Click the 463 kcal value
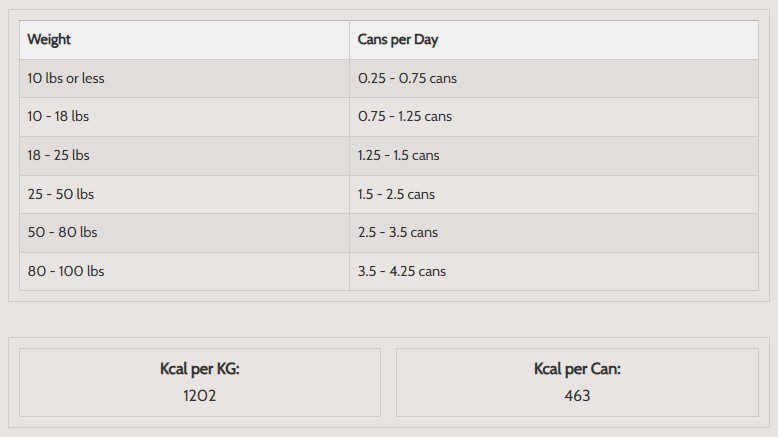Image resolution: width=778 pixels, height=437 pixels. [577, 395]
